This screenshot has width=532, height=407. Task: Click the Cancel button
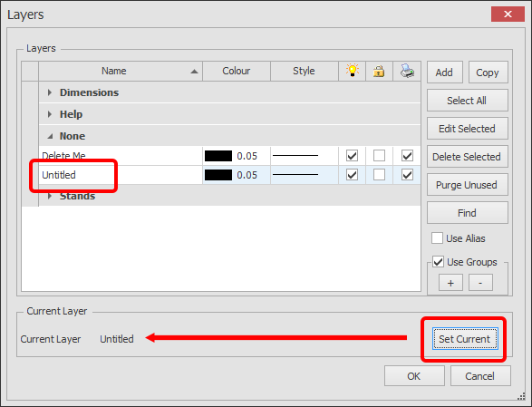tap(480, 376)
